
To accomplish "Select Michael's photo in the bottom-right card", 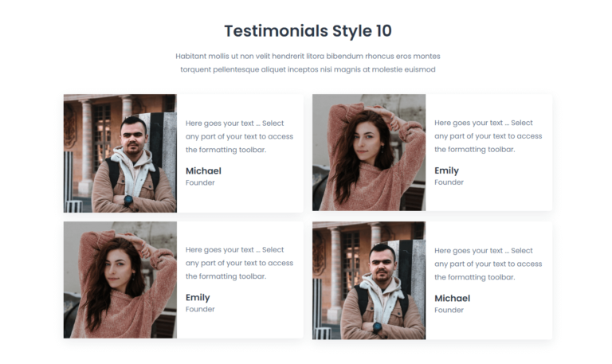I will click(x=369, y=280).
